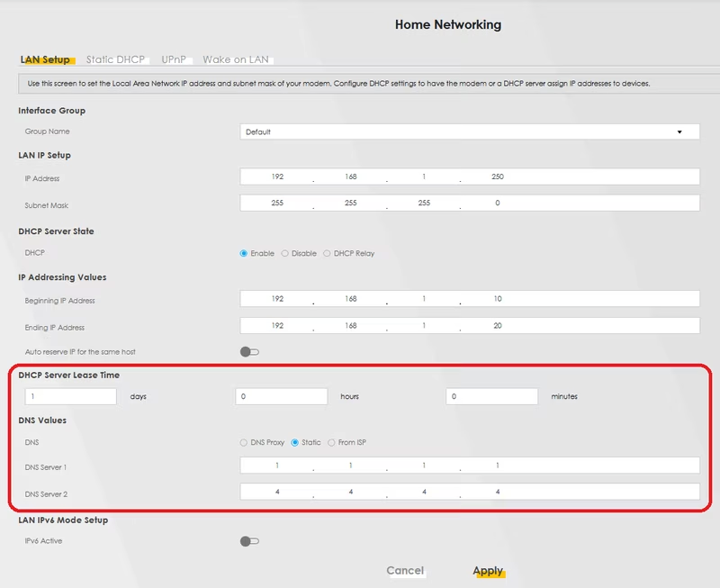Image resolution: width=720 pixels, height=588 pixels.
Task: Click Beginning IP Address last octet 10
Action: tap(498, 299)
